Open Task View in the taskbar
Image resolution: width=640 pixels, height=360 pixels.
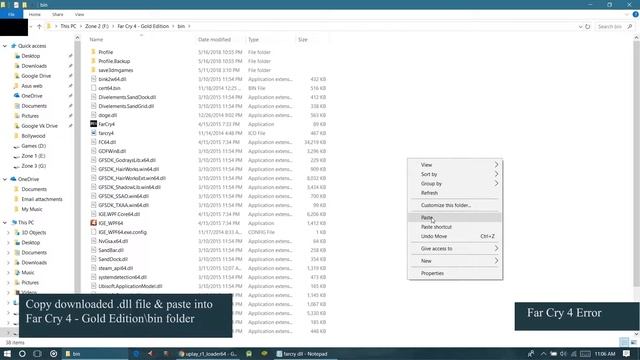click(37, 354)
